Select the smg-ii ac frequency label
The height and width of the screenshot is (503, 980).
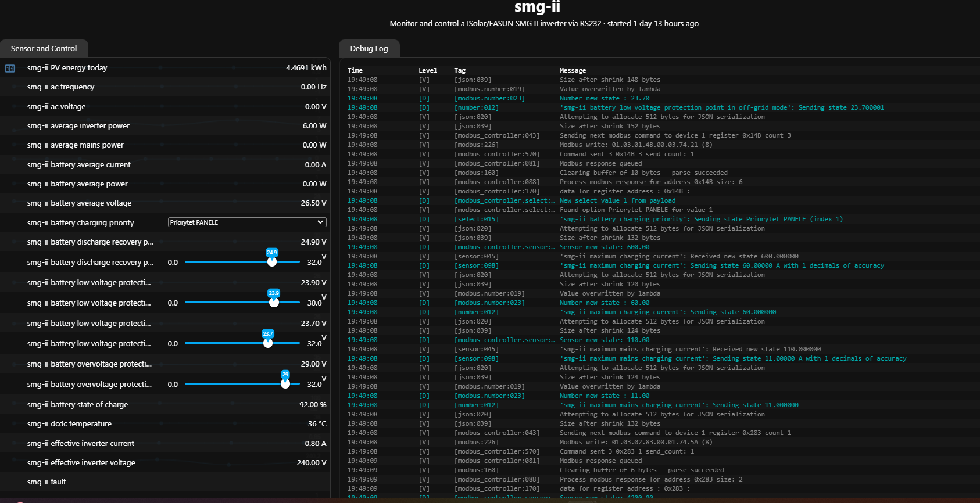(x=60, y=87)
